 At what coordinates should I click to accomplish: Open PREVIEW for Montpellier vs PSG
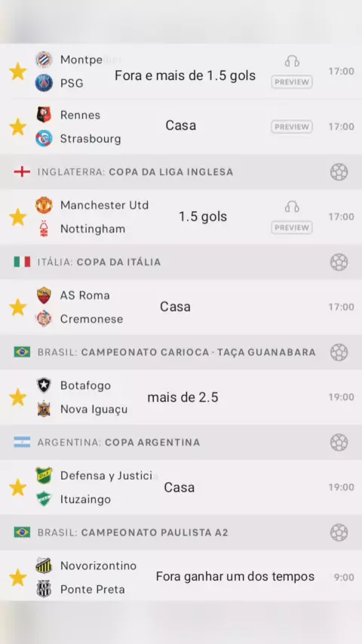(x=292, y=82)
